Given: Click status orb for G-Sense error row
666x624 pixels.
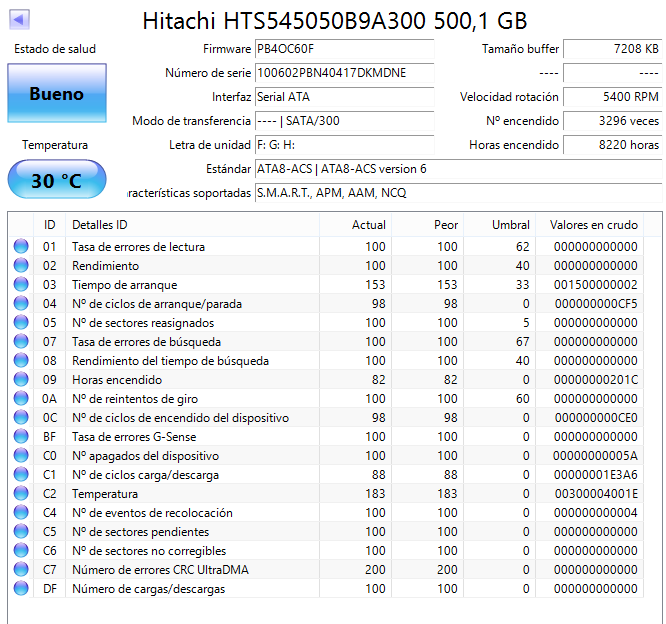Looking at the screenshot, I should (21, 436).
